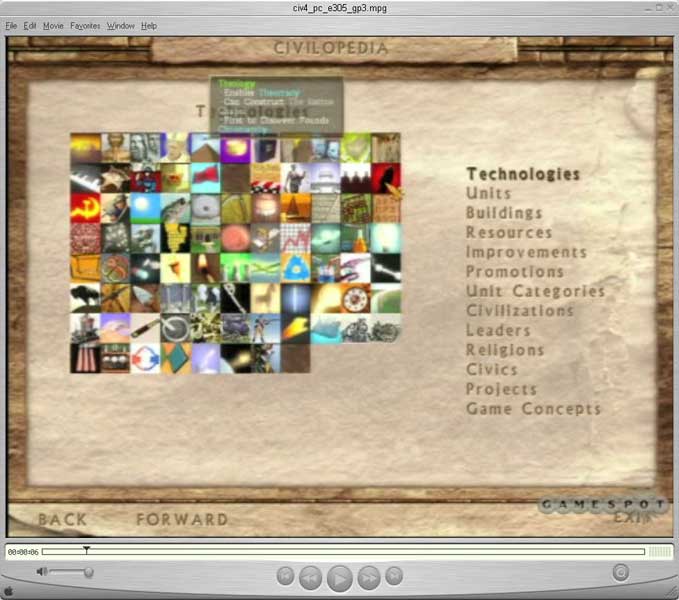The height and width of the screenshot is (600, 679).
Task: Choose the blue recycling triangle icon
Action: pos(295,267)
